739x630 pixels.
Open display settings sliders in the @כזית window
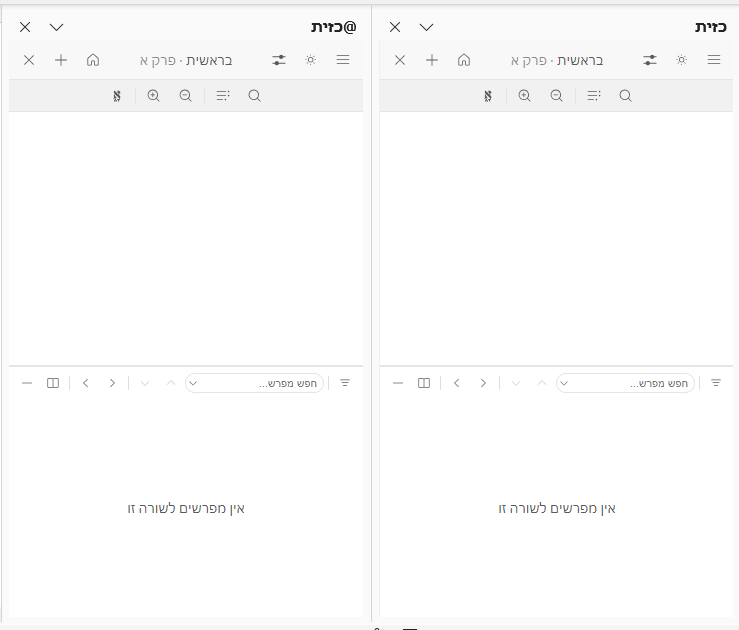[279, 60]
